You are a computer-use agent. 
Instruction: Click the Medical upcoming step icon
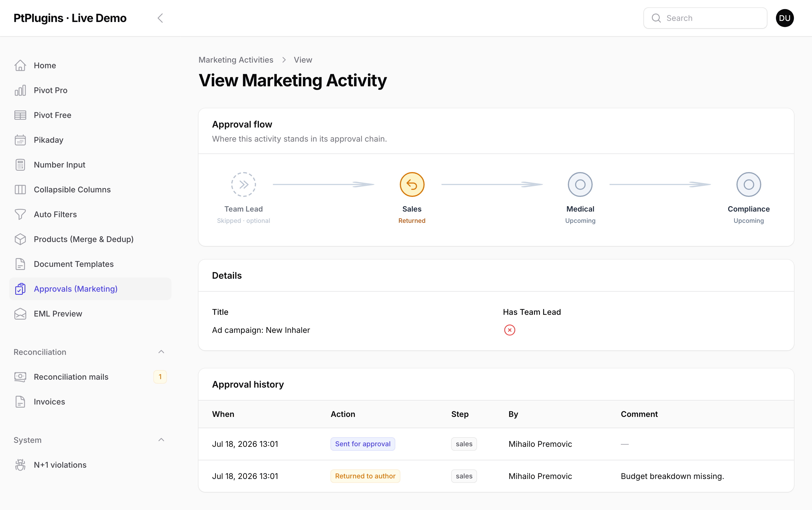pos(580,184)
